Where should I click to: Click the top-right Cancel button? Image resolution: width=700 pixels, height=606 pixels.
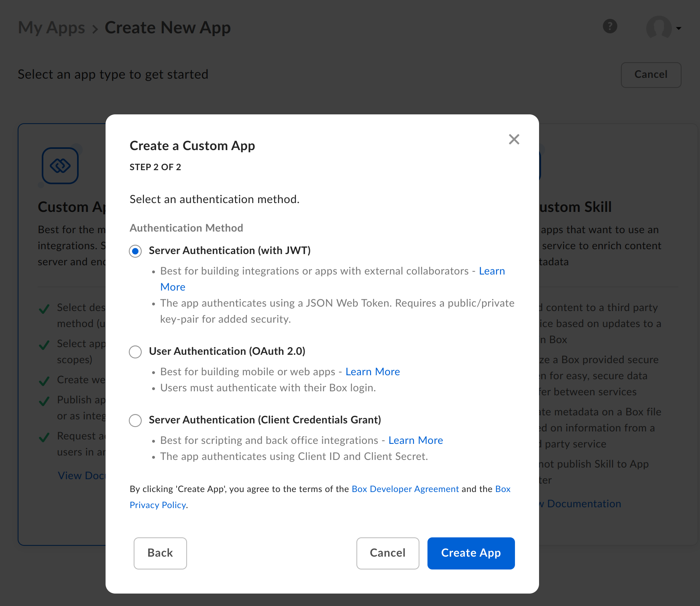tap(651, 75)
